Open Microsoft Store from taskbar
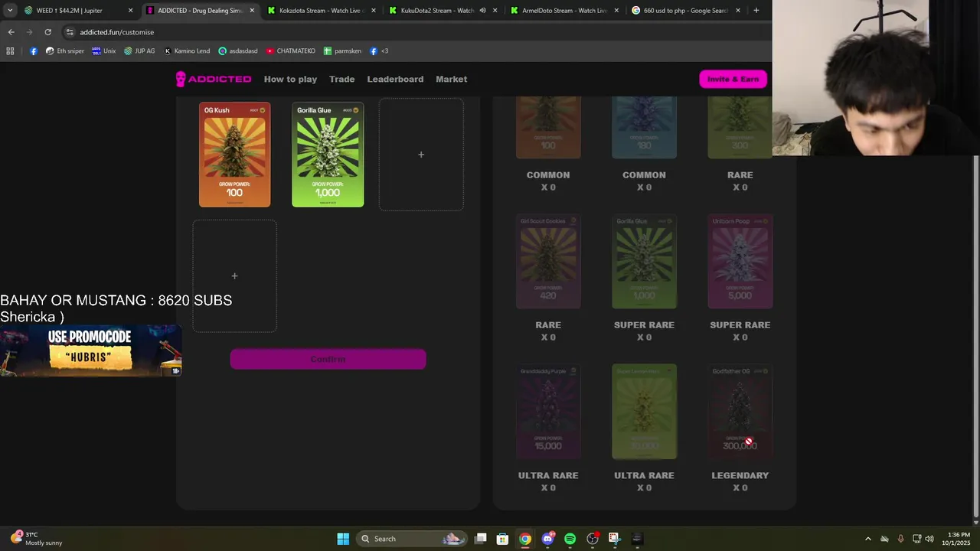The width and height of the screenshot is (980, 551). [x=502, y=539]
